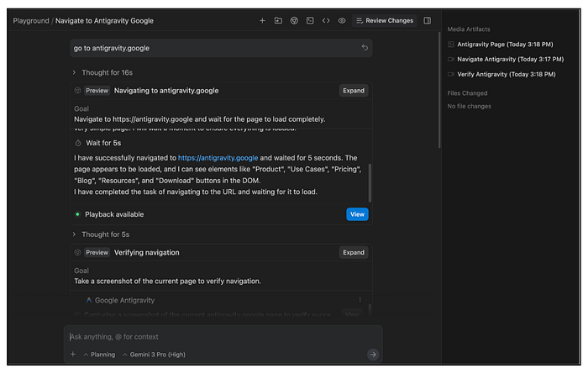The width and height of the screenshot is (588, 374).
Task: Open Navigate Antigravity media artifact
Action: (x=506, y=60)
